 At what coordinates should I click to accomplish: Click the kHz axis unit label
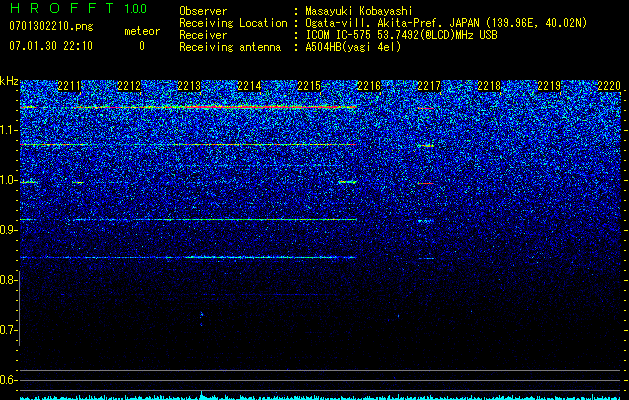(x=9, y=81)
